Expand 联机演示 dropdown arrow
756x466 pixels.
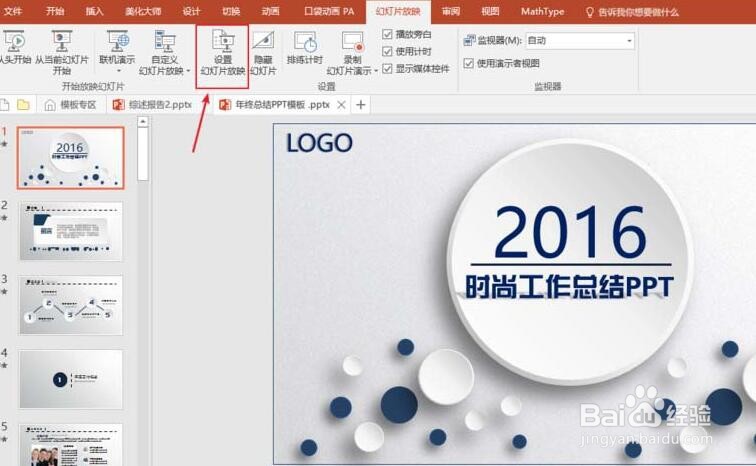click(x=119, y=71)
